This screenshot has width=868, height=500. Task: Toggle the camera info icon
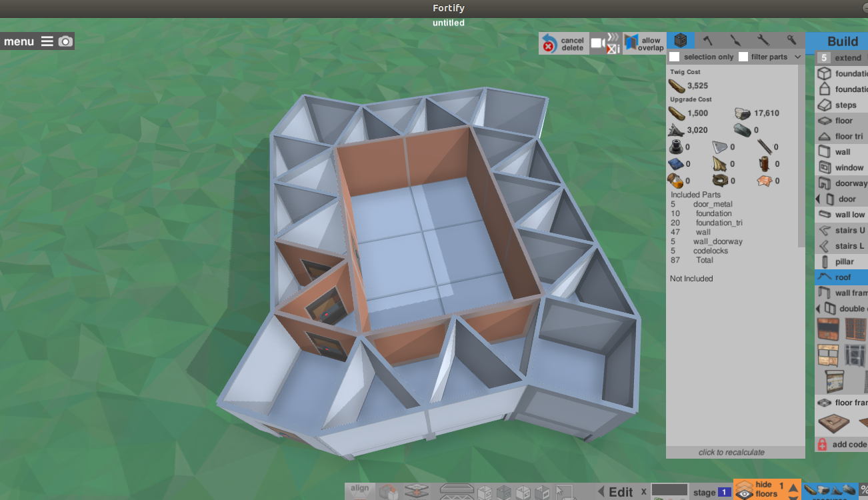[x=605, y=44]
